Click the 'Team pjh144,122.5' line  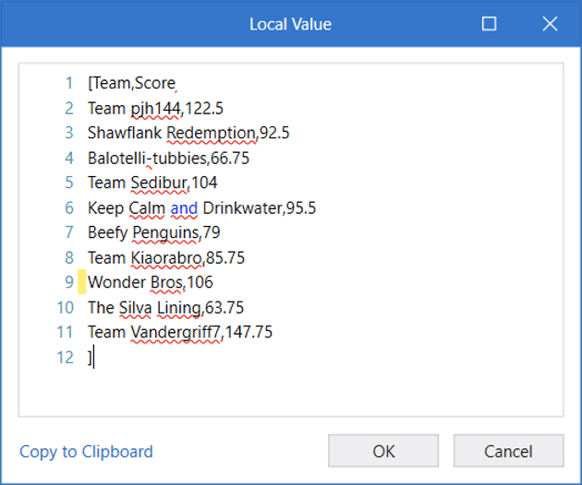(156, 108)
